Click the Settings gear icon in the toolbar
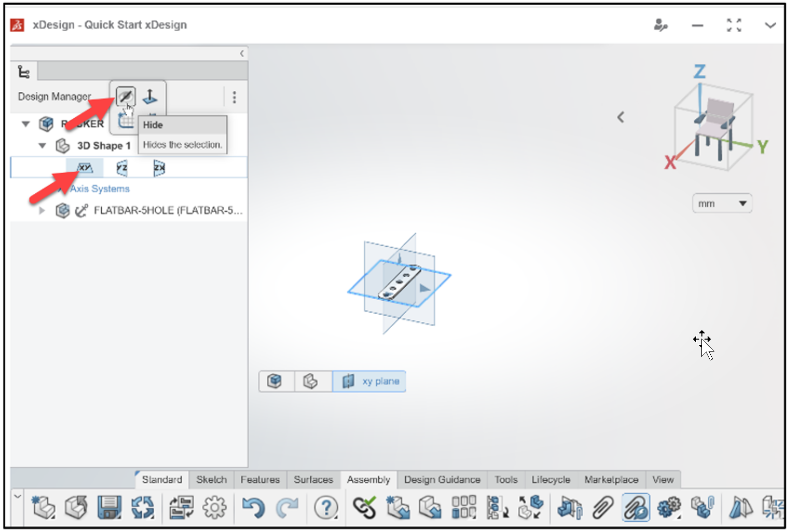 (x=215, y=507)
